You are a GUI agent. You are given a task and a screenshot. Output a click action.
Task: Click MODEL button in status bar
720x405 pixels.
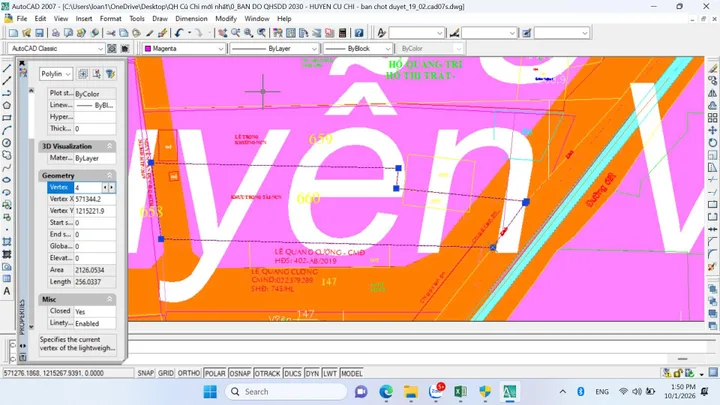point(352,373)
